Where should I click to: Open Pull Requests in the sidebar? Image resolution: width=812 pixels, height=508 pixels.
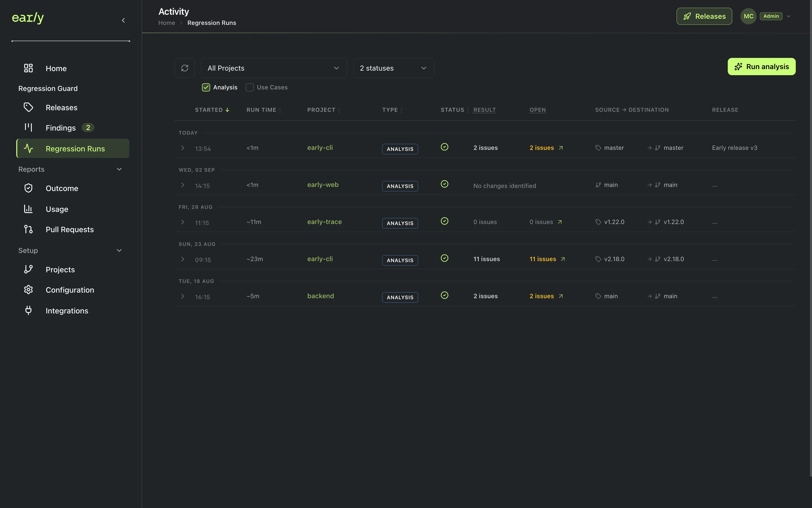tap(73, 229)
